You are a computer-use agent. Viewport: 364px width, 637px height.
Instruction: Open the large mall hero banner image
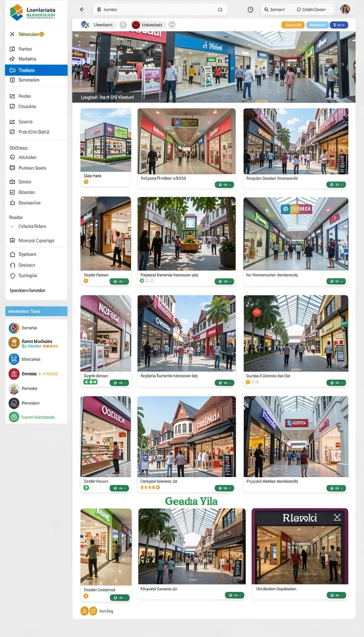(214, 67)
